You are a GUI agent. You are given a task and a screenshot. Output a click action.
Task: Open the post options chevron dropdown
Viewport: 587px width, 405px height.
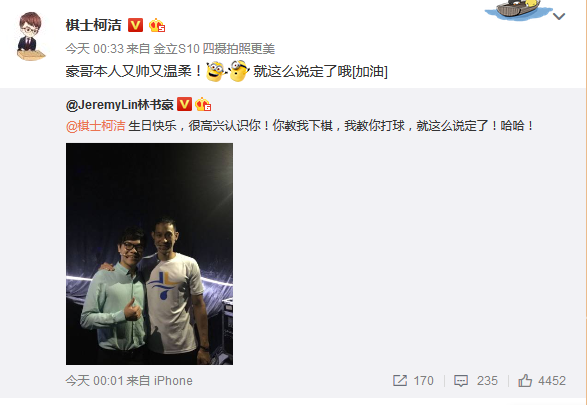coord(559,16)
